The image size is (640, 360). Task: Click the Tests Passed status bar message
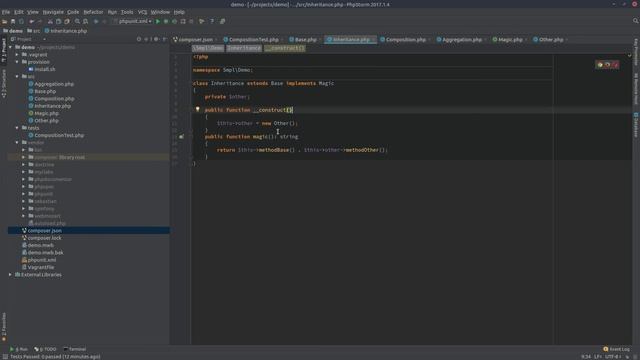pyautogui.click(x=55, y=357)
